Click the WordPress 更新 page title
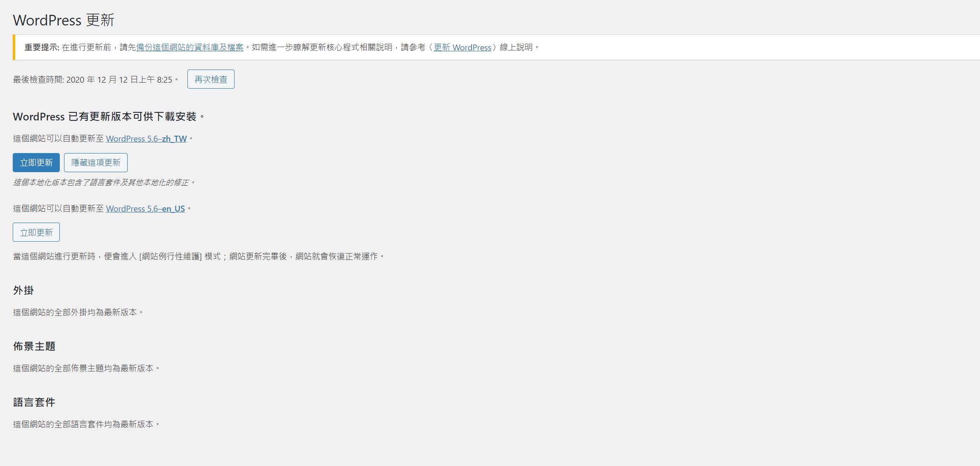 click(x=64, y=20)
